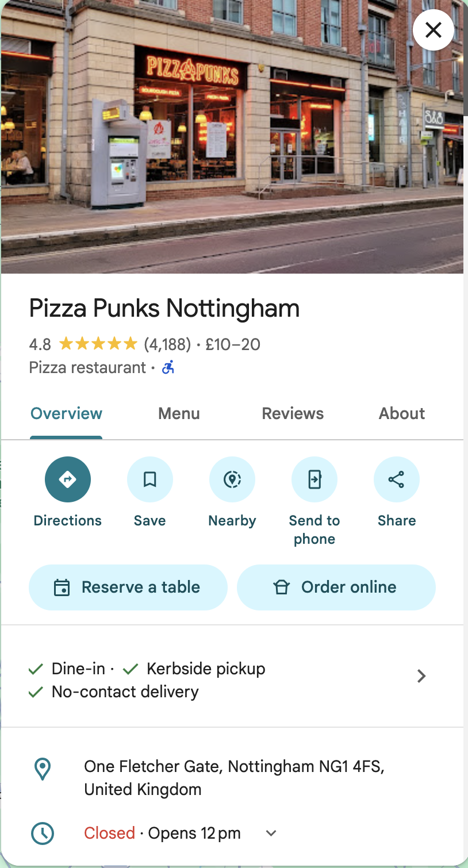Click the Directions icon button

click(x=68, y=479)
